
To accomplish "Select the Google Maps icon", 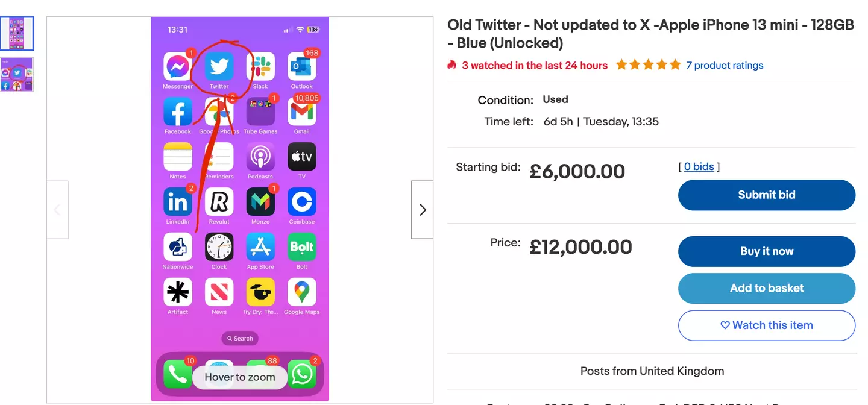I will 301,294.
